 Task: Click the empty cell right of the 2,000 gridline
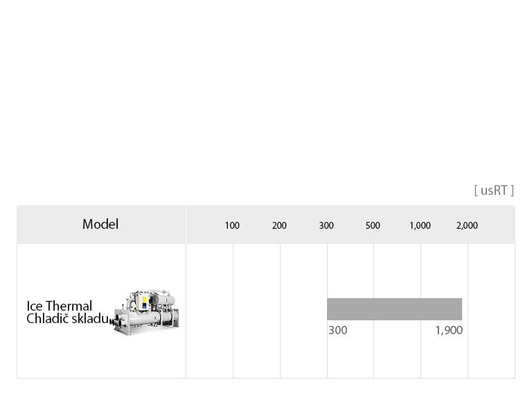491,311
